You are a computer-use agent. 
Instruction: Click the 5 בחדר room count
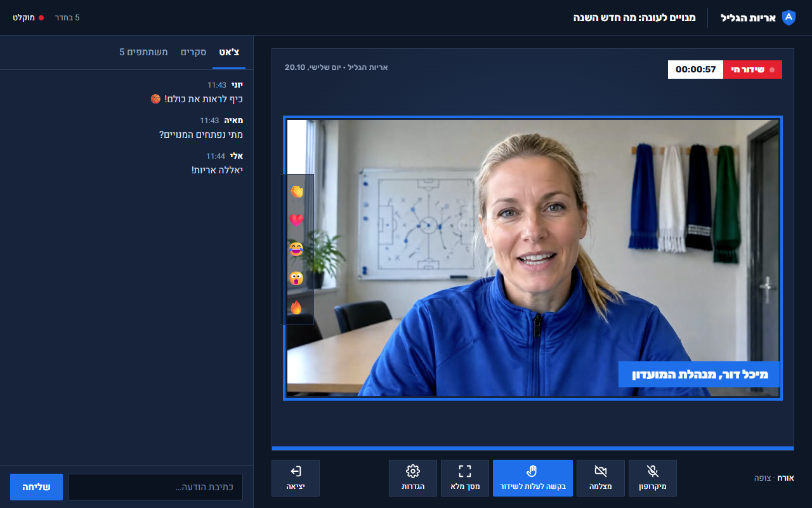coord(68,18)
